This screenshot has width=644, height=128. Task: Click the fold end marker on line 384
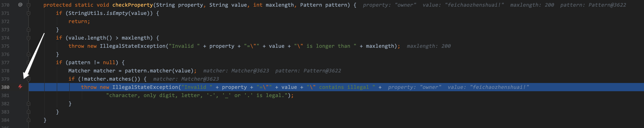[29, 120]
